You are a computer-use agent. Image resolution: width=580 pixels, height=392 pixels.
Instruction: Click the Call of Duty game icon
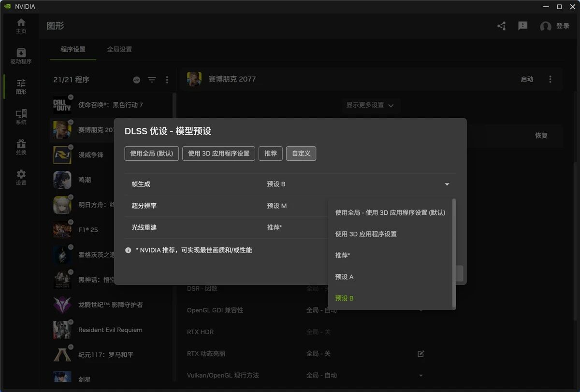coord(62,105)
